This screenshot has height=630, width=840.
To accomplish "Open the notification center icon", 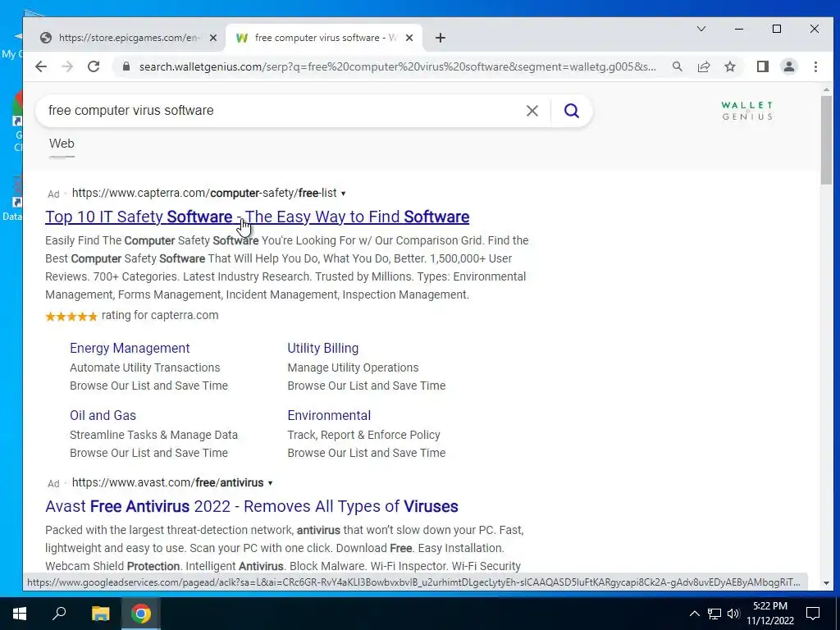I will tap(813, 614).
